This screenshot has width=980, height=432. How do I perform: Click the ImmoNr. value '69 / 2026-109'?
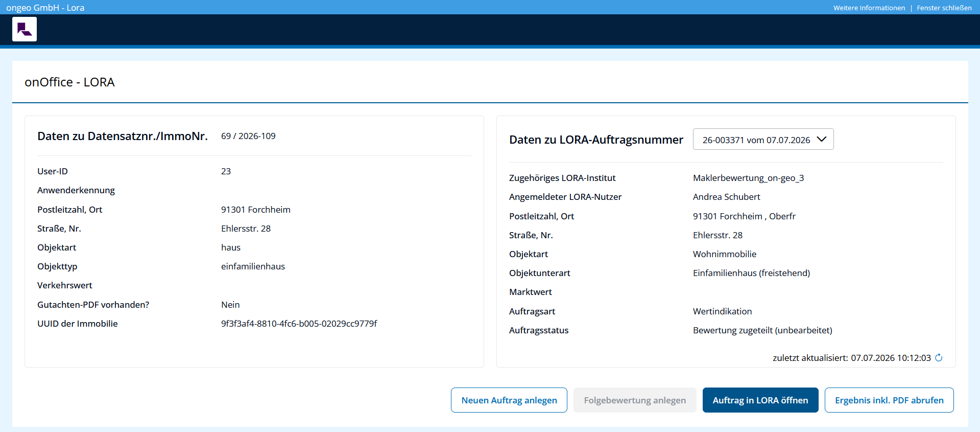click(x=248, y=136)
